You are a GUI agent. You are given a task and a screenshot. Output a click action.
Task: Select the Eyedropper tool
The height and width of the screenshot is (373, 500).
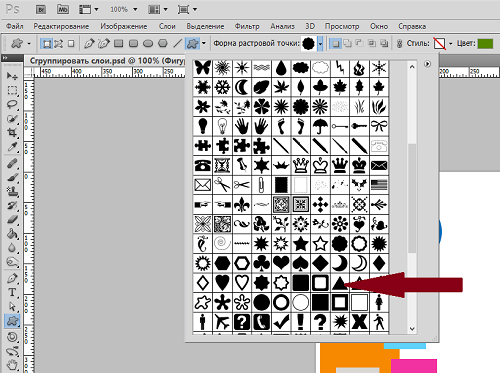click(12, 146)
